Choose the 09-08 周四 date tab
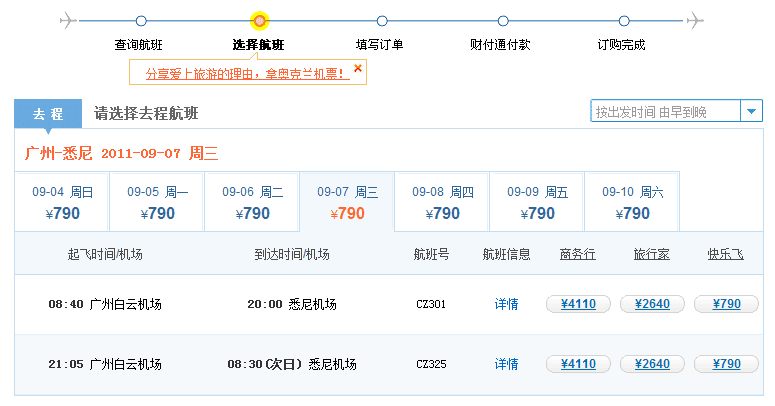Viewport: 775px width, 406px height. pos(442,202)
